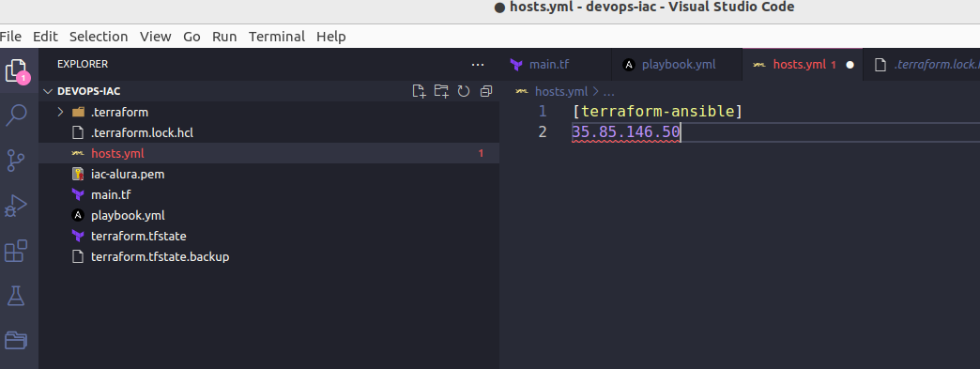
Task: Open the Source Control view
Action: tap(16, 161)
